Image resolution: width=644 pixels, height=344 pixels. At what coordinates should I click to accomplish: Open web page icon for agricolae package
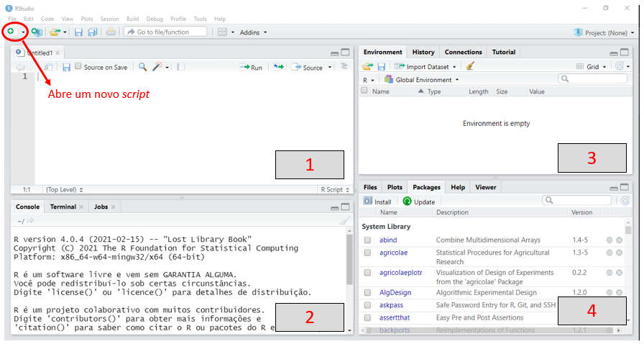coord(609,253)
